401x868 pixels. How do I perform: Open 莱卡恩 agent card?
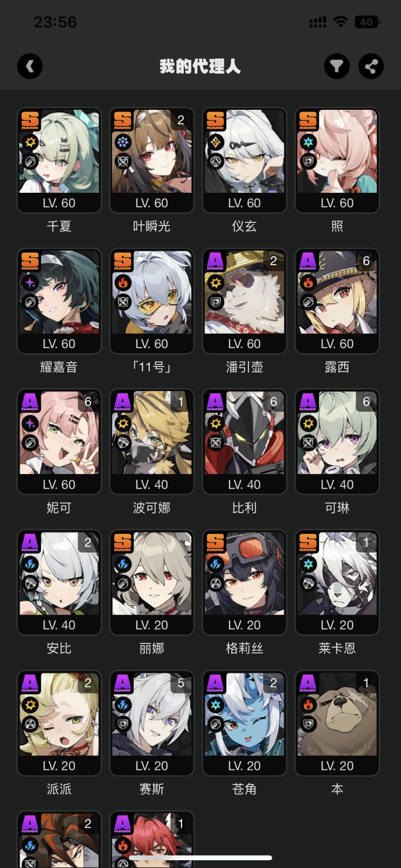point(337,582)
